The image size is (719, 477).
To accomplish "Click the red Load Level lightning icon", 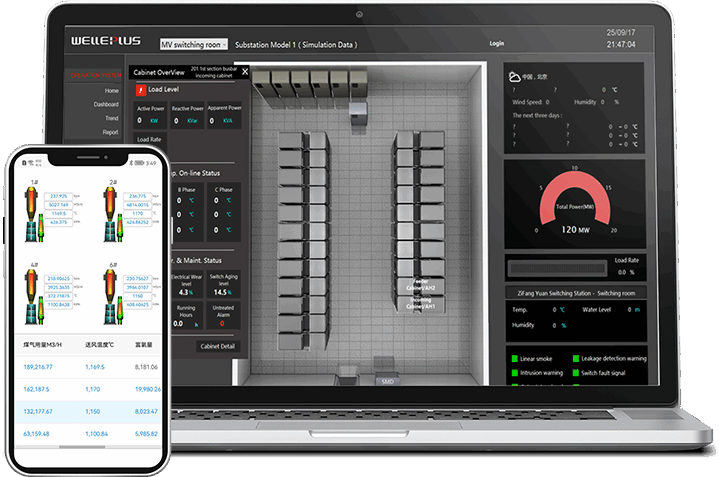I will [x=142, y=89].
